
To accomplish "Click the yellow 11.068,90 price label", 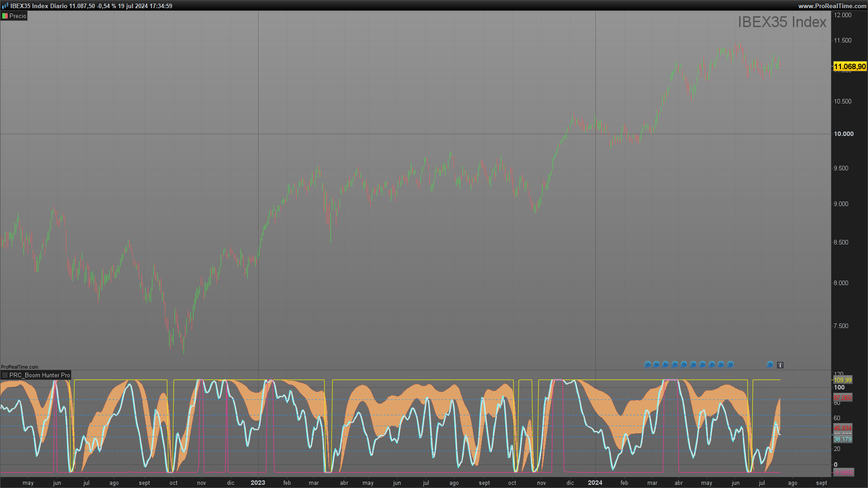I will [x=849, y=67].
